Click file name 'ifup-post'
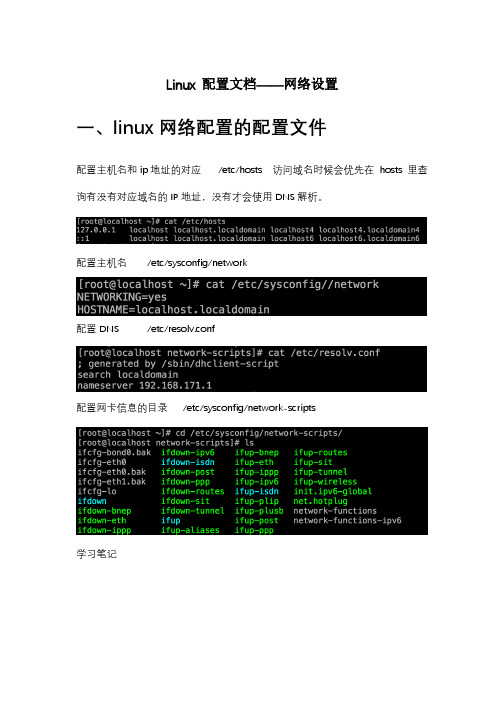 (257, 520)
